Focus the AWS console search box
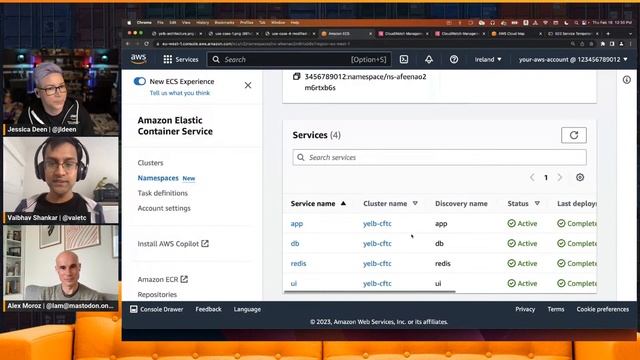The width and height of the screenshot is (640, 360). 299,60
